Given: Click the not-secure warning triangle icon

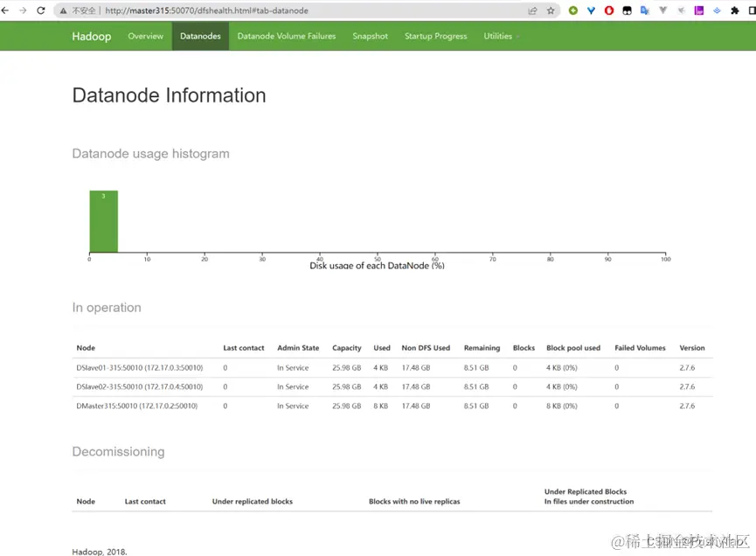Looking at the screenshot, I should coord(63,10).
